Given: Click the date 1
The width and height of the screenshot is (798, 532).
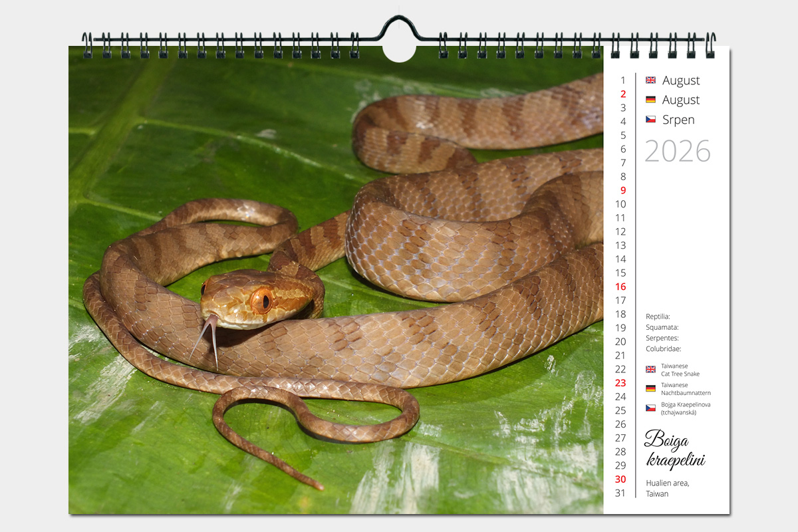Looking at the screenshot, I should coord(623,80).
